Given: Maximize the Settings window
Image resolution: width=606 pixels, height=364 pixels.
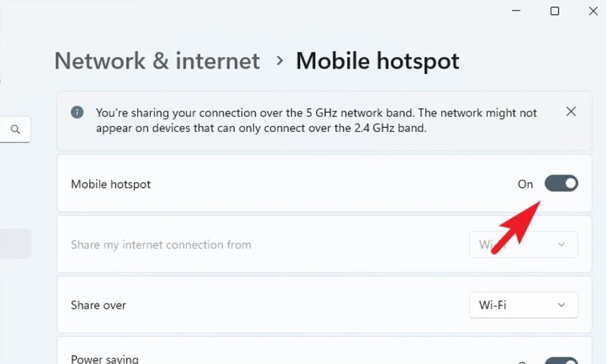Looking at the screenshot, I should 554,11.
